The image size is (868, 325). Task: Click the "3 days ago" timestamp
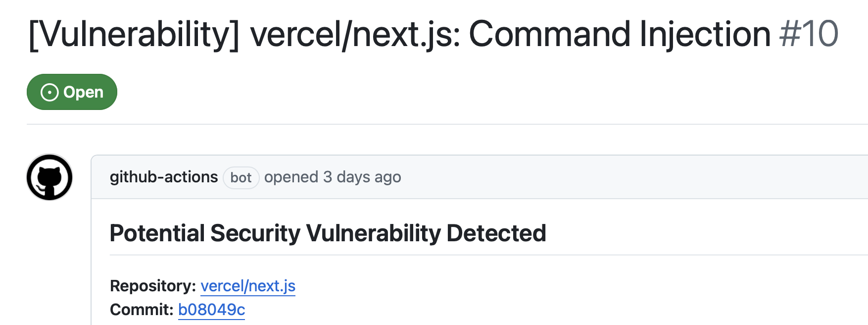point(362,177)
